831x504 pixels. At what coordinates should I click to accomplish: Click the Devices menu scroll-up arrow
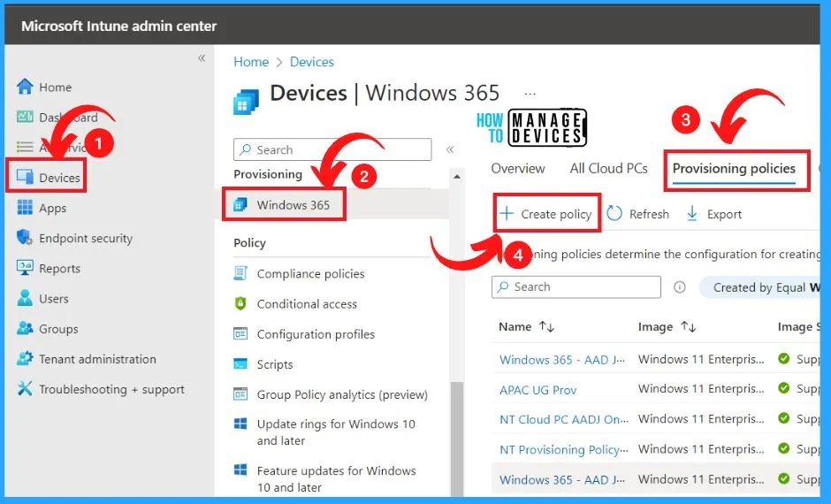pos(457,177)
